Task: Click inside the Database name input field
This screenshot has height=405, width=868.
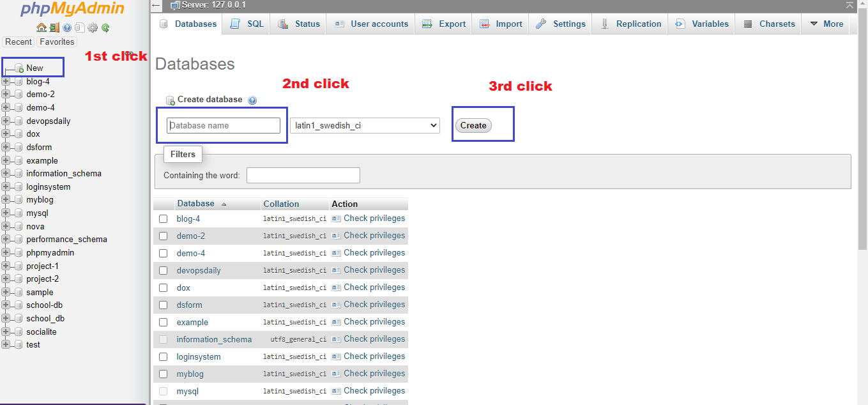Action: pyautogui.click(x=224, y=125)
